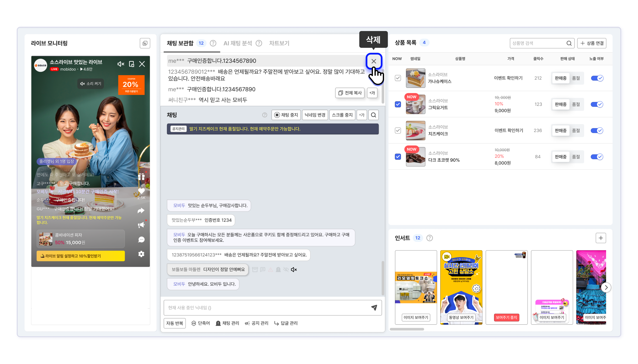Send chat message with paper plane icon
This screenshot has width=638, height=364.
coord(374,308)
